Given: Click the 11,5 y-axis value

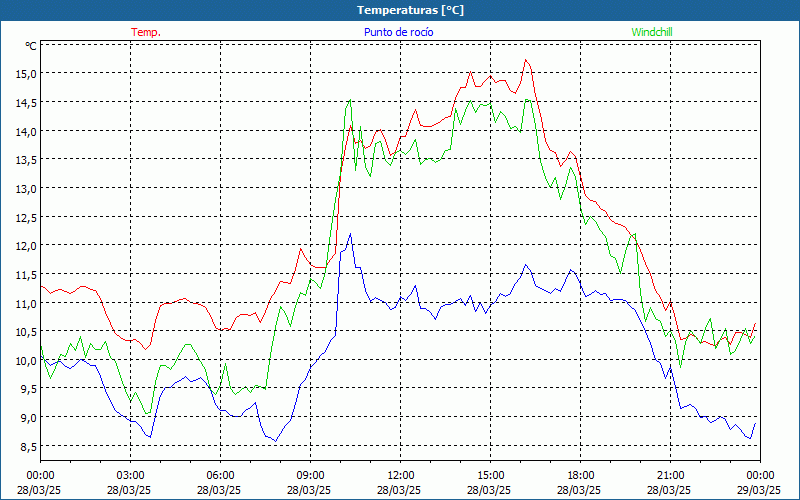Looking at the screenshot, I should tap(27, 275).
